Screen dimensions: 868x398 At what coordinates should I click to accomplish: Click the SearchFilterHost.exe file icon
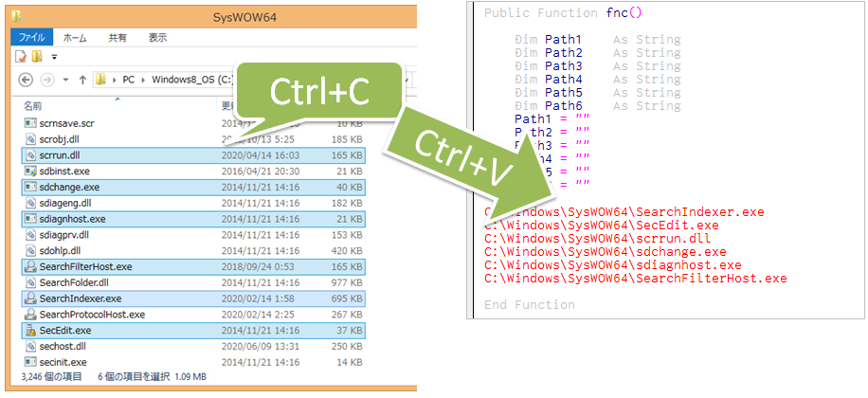pyautogui.click(x=29, y=266)
